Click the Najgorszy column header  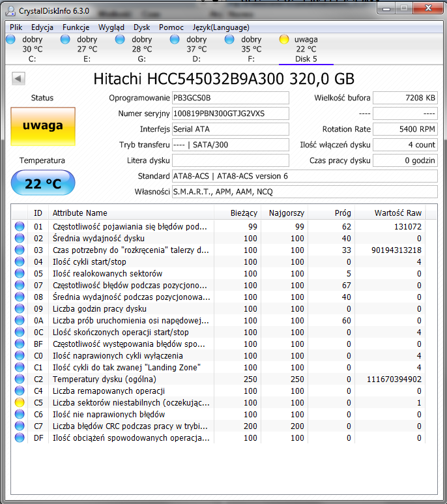284,213
